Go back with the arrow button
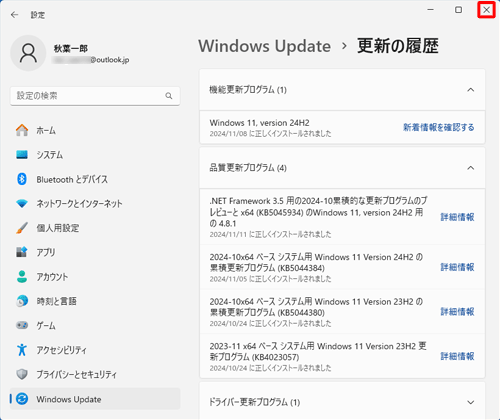Image resolution: width=500 pixels, height=420 pixels. pyautogui.click(x=14, y=15)
